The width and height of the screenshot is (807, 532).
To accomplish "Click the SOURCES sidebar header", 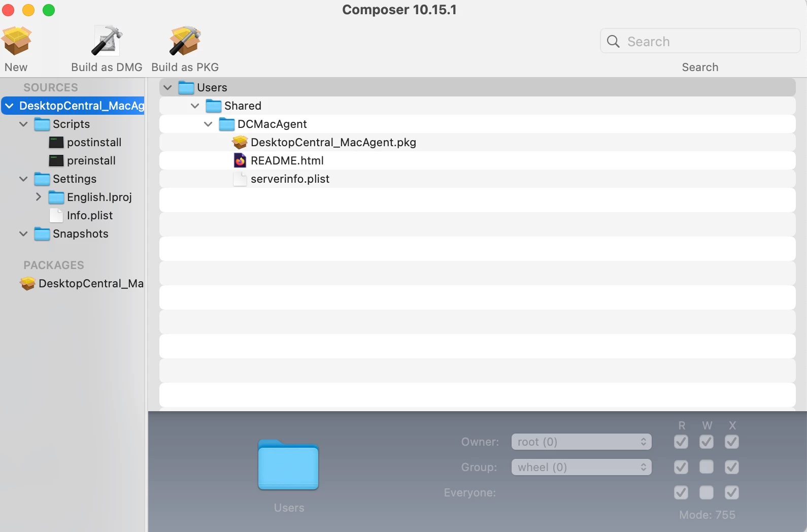I will coord(51,87).
